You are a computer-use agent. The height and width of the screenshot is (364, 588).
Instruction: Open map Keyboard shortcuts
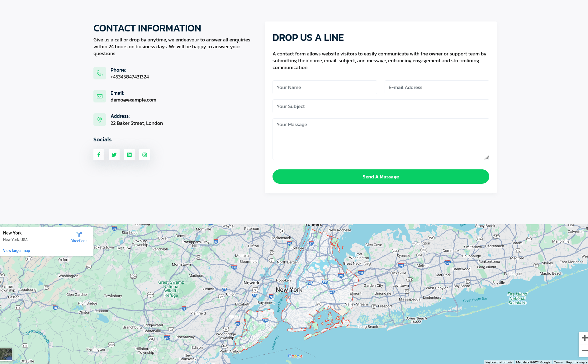tap(499, 362)
